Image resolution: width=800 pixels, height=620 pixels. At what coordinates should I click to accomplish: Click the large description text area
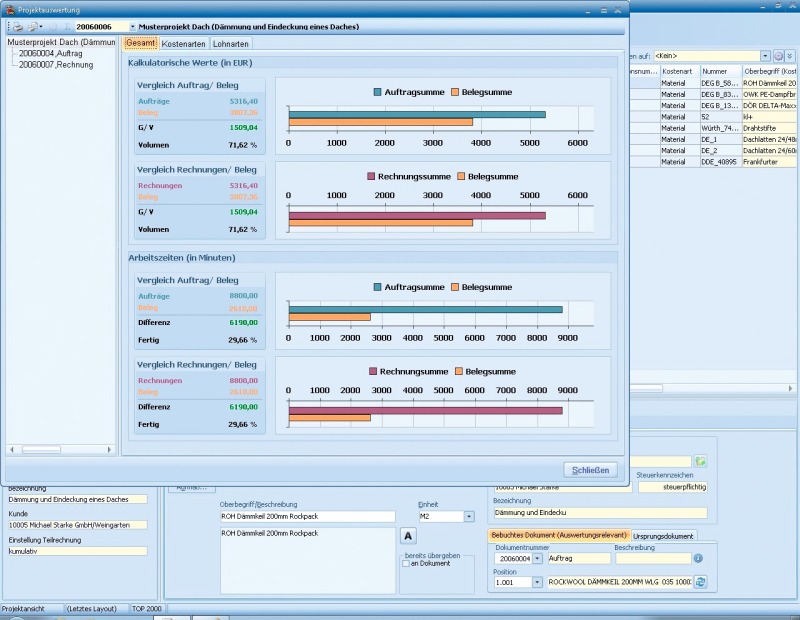point(308,560)
